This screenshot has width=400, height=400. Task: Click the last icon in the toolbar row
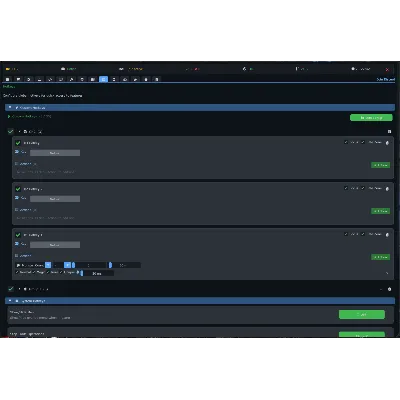pos(156,79)
